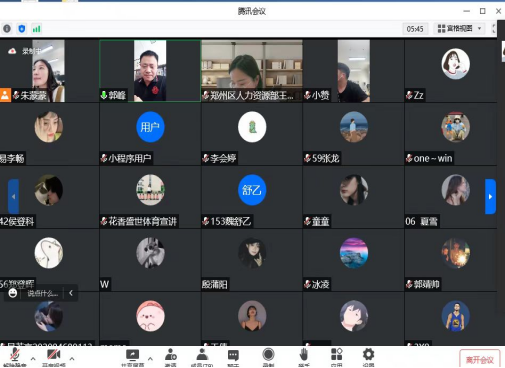Turn on the camera video
The image size is (505, 368).
(53, 356)
